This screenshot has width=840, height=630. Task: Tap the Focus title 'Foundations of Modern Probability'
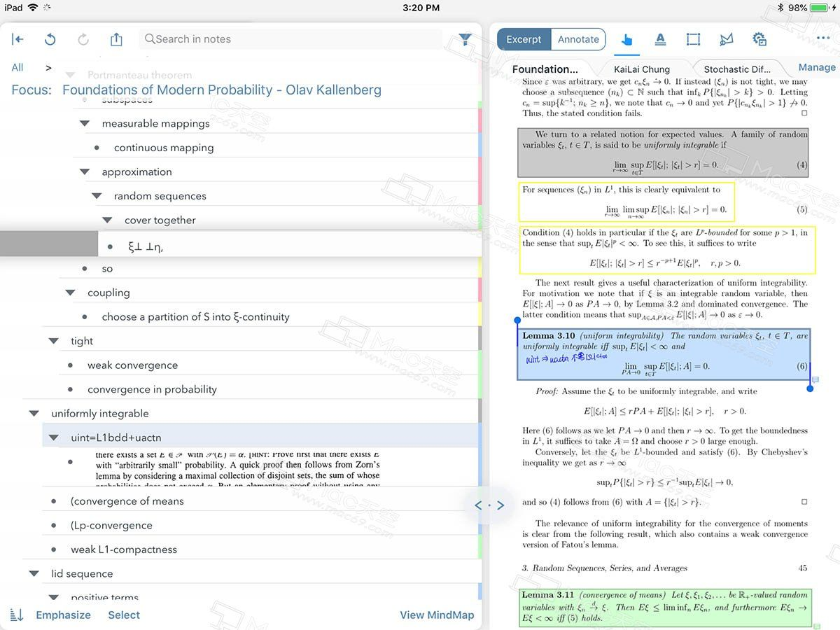[222, 90]
